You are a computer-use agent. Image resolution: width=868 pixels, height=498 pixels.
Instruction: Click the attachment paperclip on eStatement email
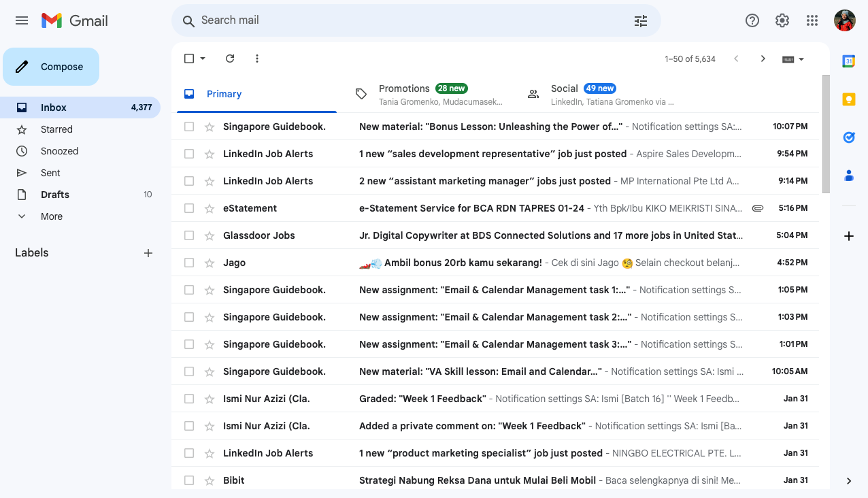[758, 208]
